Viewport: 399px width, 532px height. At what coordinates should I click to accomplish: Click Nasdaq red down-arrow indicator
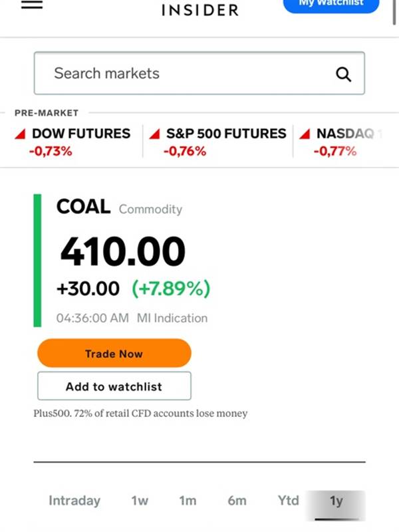305,134
